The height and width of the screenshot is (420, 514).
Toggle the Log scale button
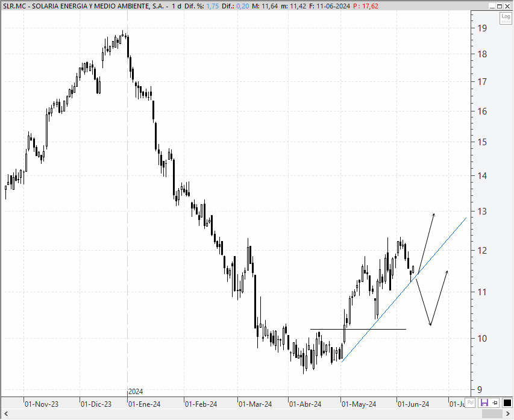tap(506, 18)
